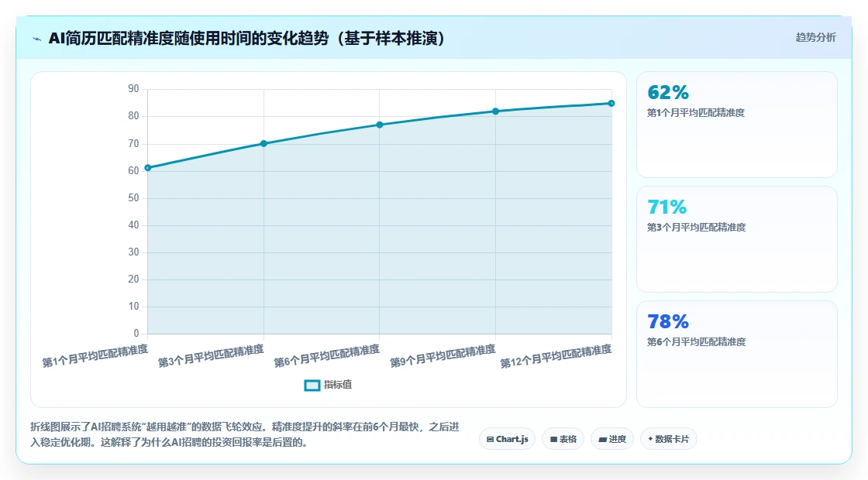Screen dimensions: 868x480
Task: Select the 进度 tag
Action: [612, 439]
